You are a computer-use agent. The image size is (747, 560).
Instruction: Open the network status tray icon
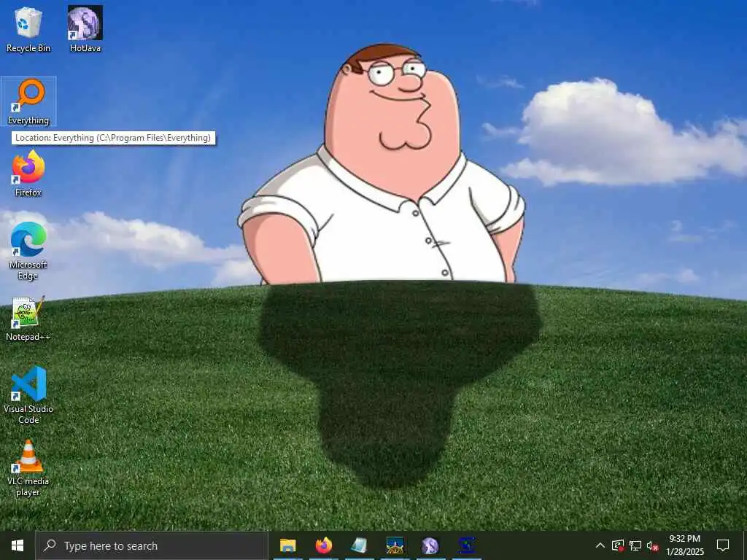(635, 545)
